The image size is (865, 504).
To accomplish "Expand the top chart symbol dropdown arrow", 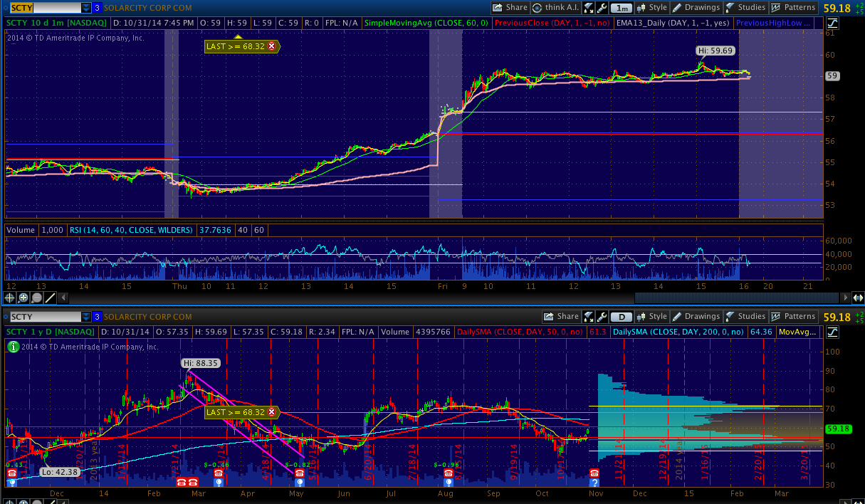I will pos(86,8).
